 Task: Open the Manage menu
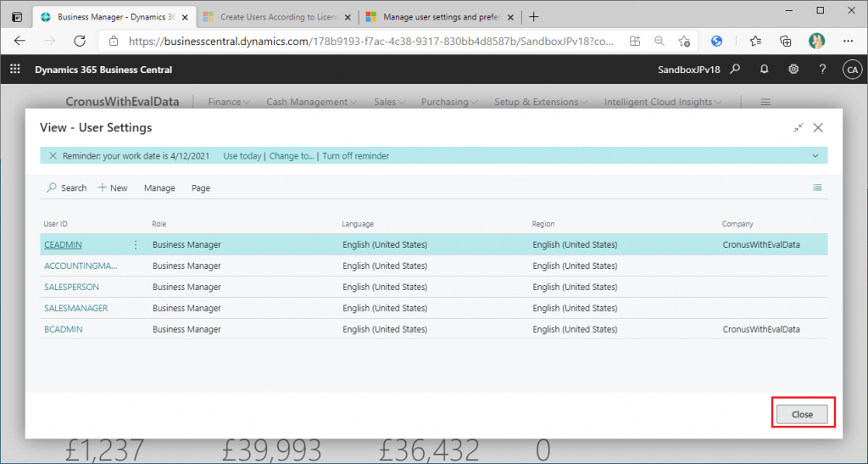click(x=159, y=187)
